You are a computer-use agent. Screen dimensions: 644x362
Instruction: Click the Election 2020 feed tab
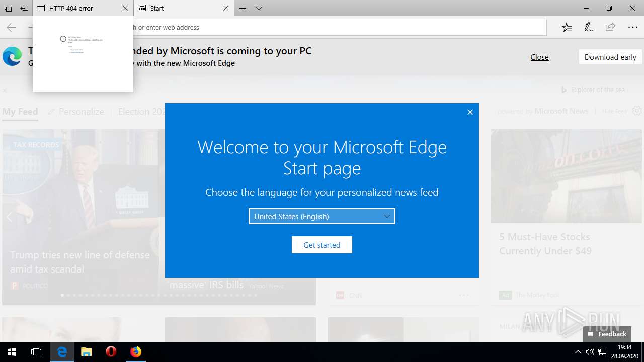(141, 112)
